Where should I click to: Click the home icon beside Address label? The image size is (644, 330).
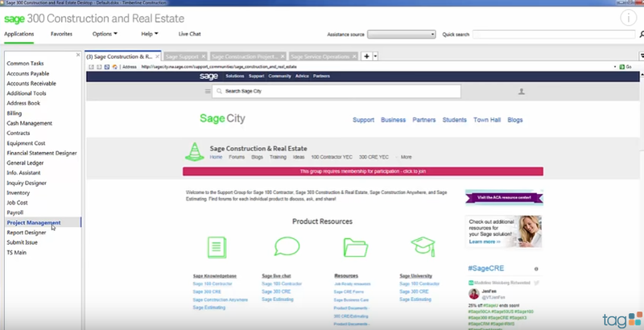tap(114, 67)
